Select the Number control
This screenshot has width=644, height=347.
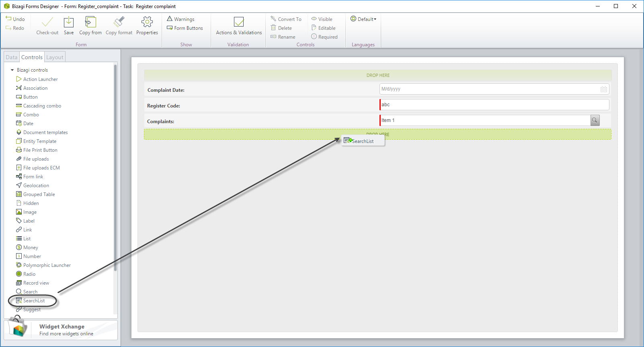click(29, 256)
